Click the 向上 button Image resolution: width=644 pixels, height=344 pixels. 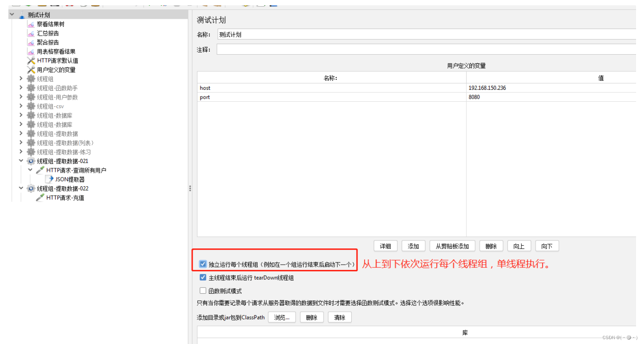519,246
